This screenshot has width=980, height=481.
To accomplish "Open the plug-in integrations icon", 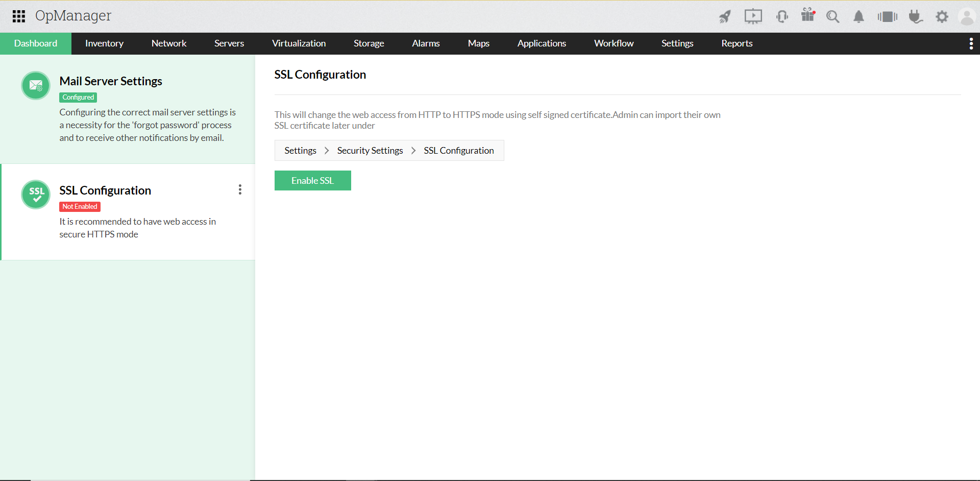I will pyautogui.click(x=915, y=16).
